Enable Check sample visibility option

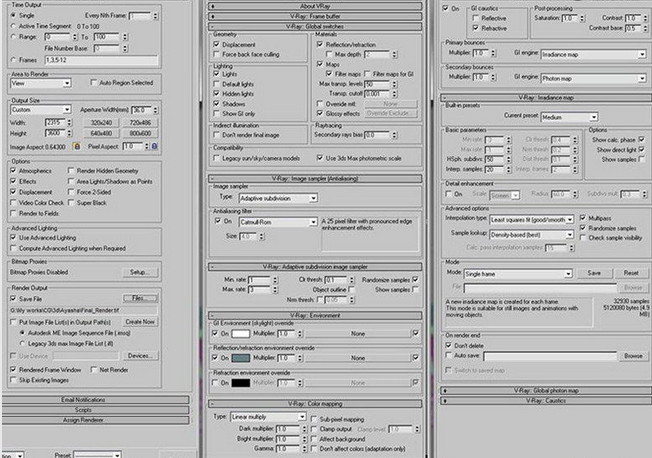coord(583,238)
